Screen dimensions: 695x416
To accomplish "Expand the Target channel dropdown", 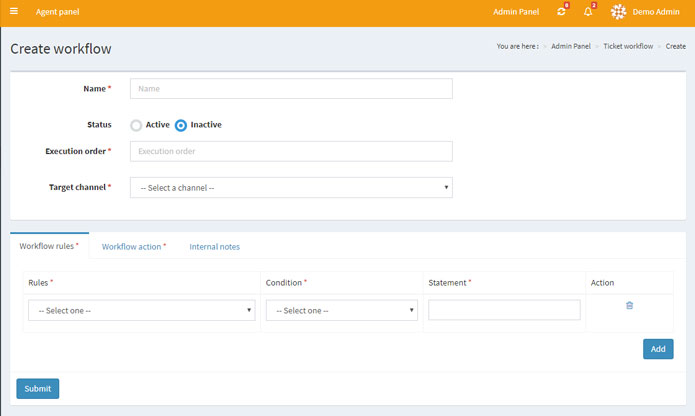I will [291, 188].
